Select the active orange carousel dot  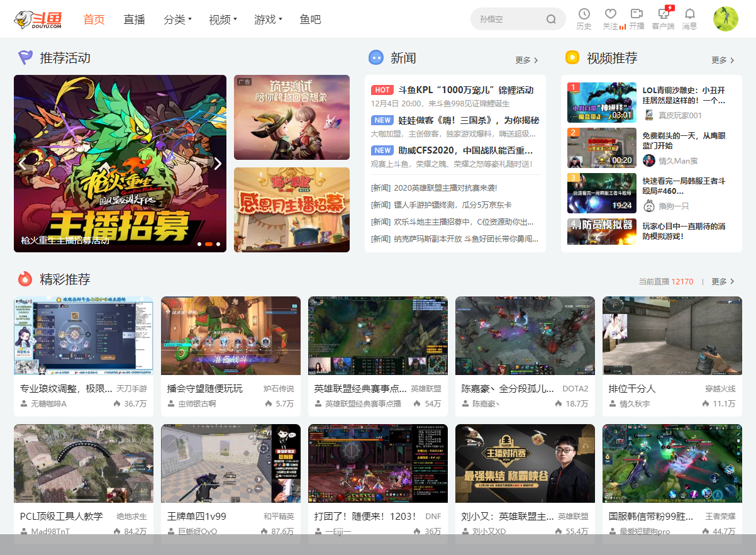click(209, 244)
